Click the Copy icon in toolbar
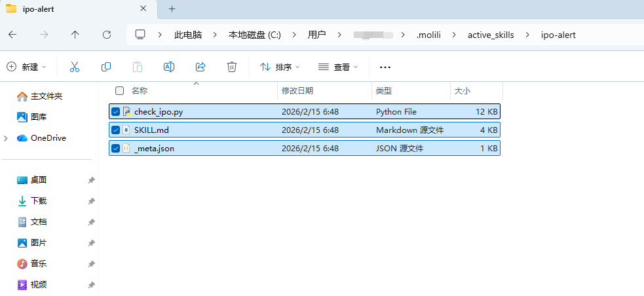The image size is (644, 296). 106,67
